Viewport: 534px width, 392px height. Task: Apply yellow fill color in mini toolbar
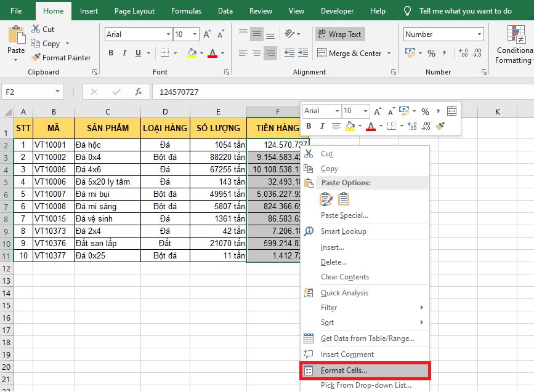click(350, 126)
